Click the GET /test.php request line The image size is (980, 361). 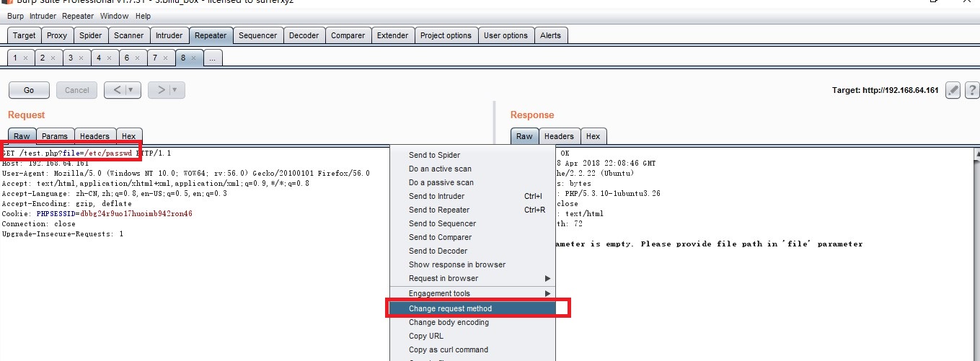[x=87, y=153]
